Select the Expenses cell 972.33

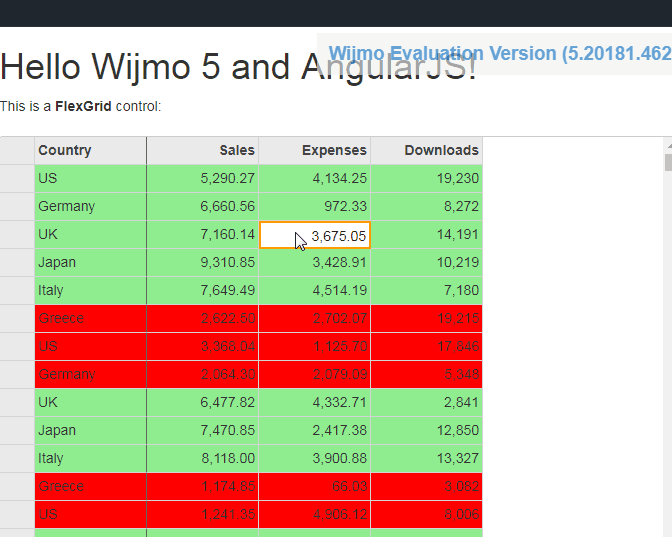[x=315, y=207]
